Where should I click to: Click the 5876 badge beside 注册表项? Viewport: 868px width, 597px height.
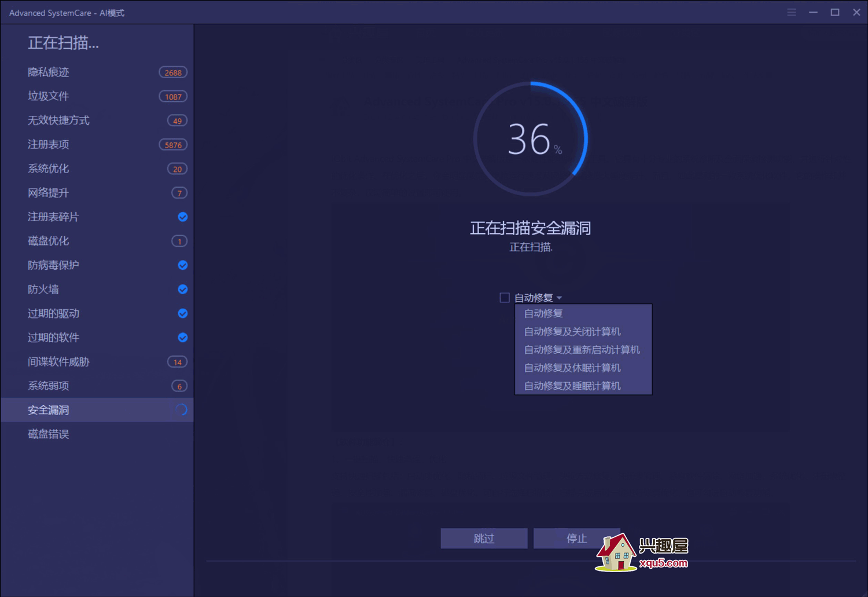[173, 145]
